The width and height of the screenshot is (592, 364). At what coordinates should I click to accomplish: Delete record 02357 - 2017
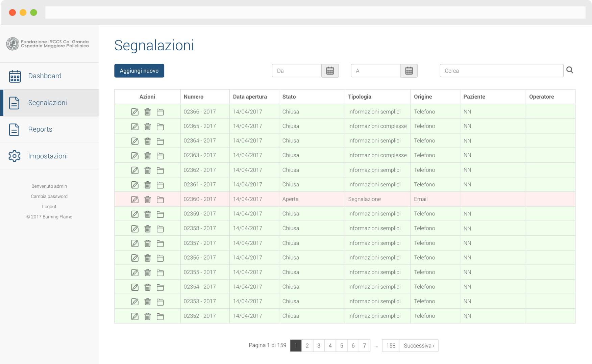pos(147,243)
